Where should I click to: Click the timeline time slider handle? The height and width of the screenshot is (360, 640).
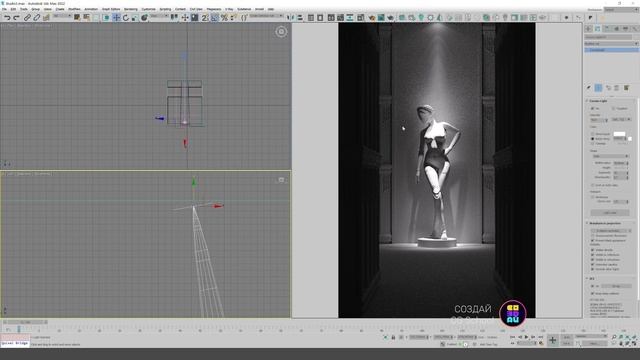26,322
